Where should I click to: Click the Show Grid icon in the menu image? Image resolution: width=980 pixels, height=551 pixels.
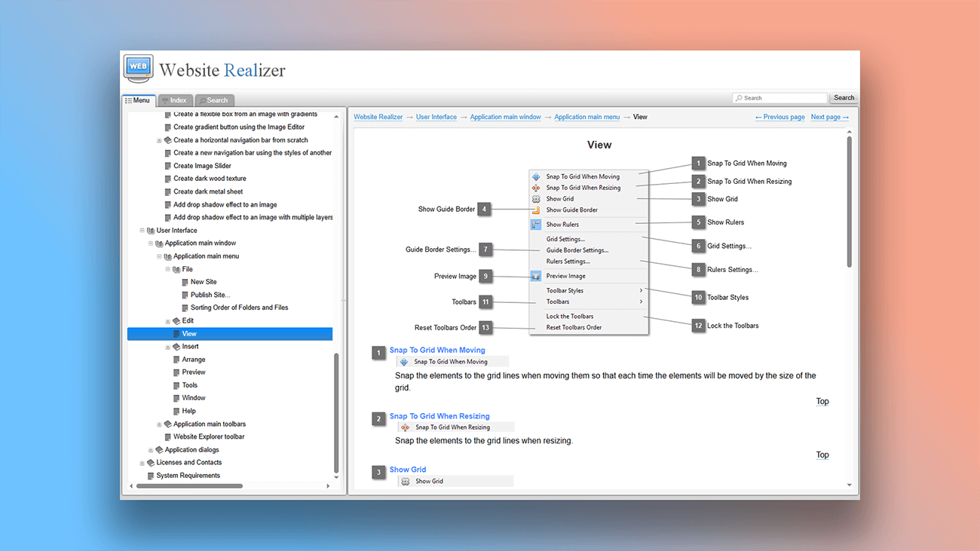click(x=537, y=198)
